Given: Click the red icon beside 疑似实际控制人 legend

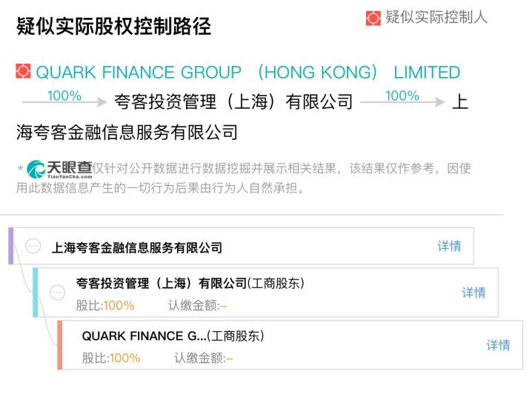Looking at the screenshot, I should (x=373, y=18).
